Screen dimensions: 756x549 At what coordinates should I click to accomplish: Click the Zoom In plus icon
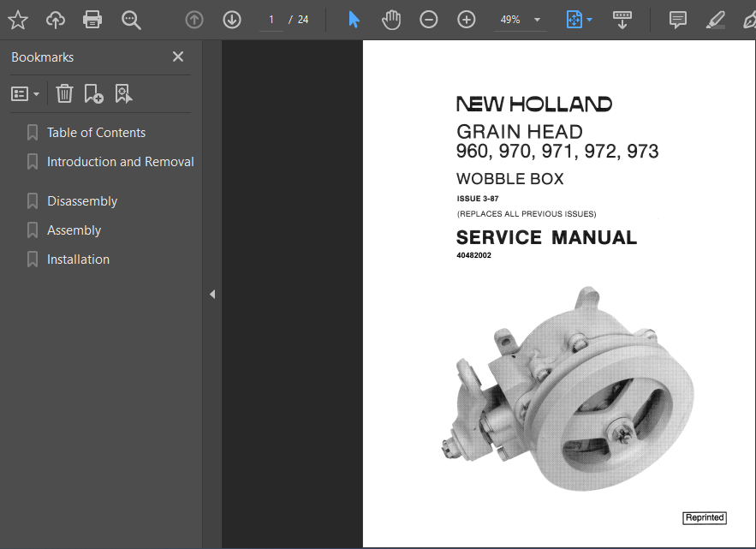(x=466, y=19)
